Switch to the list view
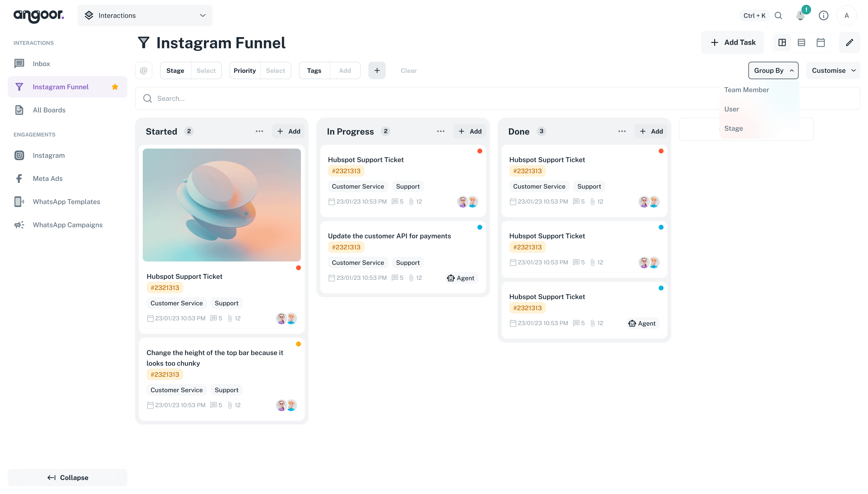This screenshot has height=494, width=868. (801, 42)
